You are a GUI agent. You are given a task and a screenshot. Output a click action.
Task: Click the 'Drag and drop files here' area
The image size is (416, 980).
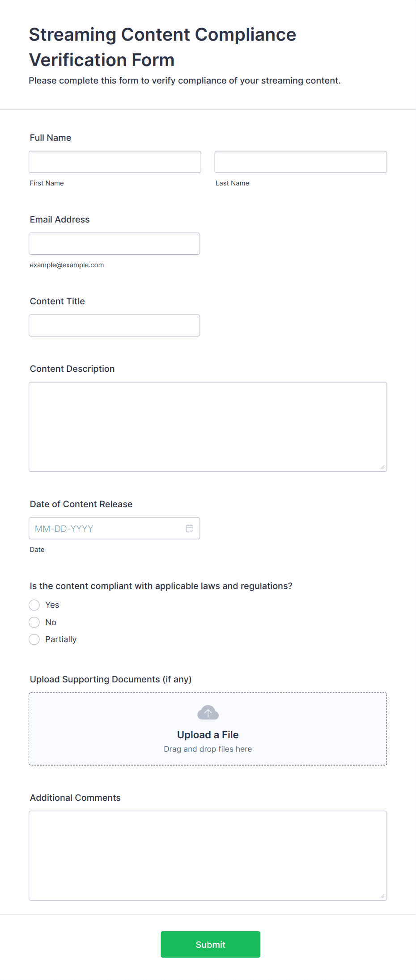click(208, 749)
